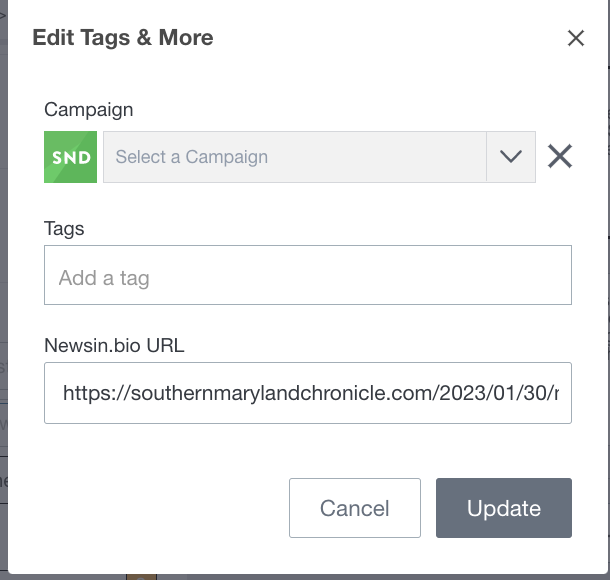Click the Select a Campaign placeholder text
The image size is (610, 580).
click(191, 157)
